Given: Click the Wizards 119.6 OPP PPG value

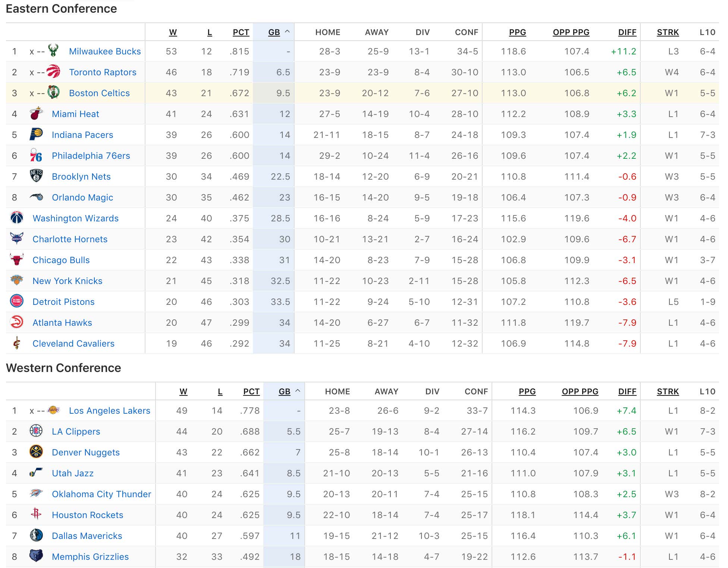Looking at the screenshot, I should tap(577, 218).
